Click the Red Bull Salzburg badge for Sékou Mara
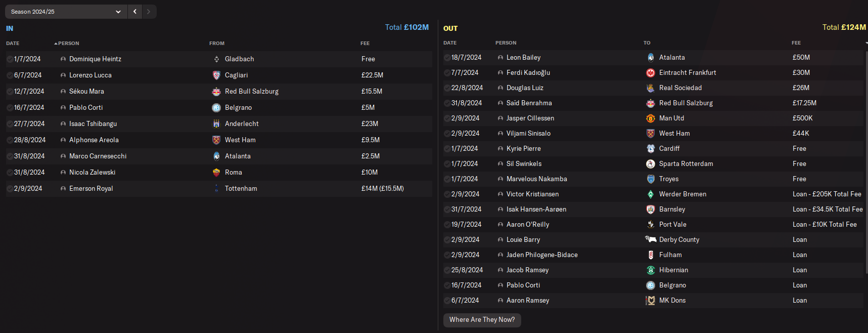 216,92
